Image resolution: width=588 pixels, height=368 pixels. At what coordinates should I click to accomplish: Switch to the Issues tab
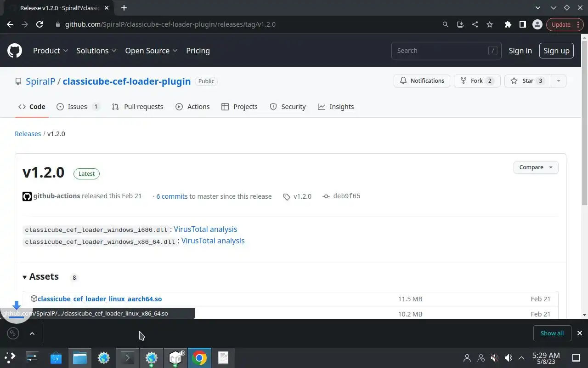(78, 107)
